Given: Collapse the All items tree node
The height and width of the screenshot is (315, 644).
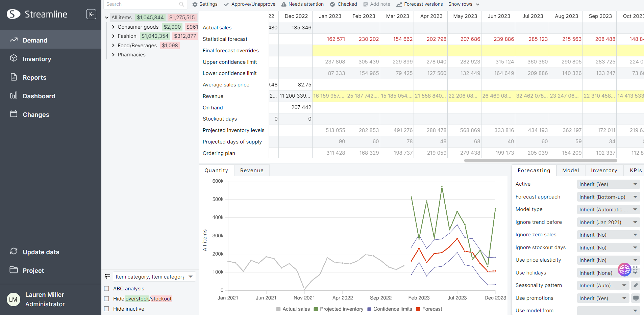Looking at the screenshot, I should [107, 18].
